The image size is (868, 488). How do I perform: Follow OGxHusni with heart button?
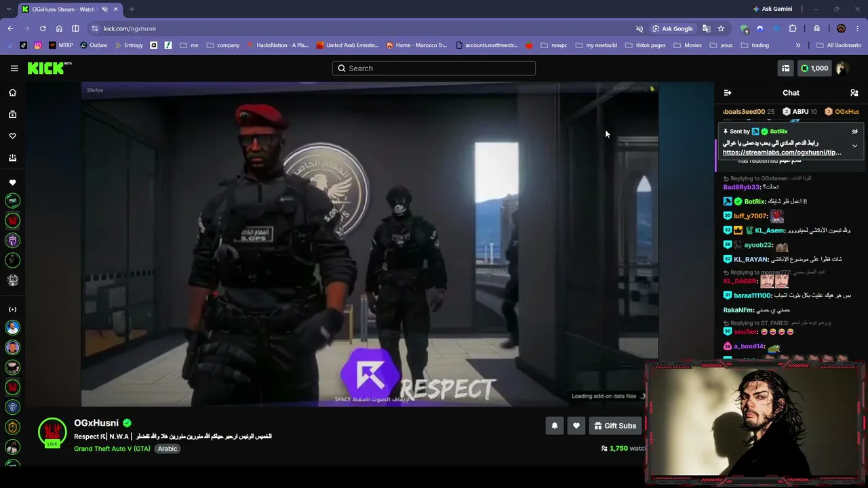576,426
